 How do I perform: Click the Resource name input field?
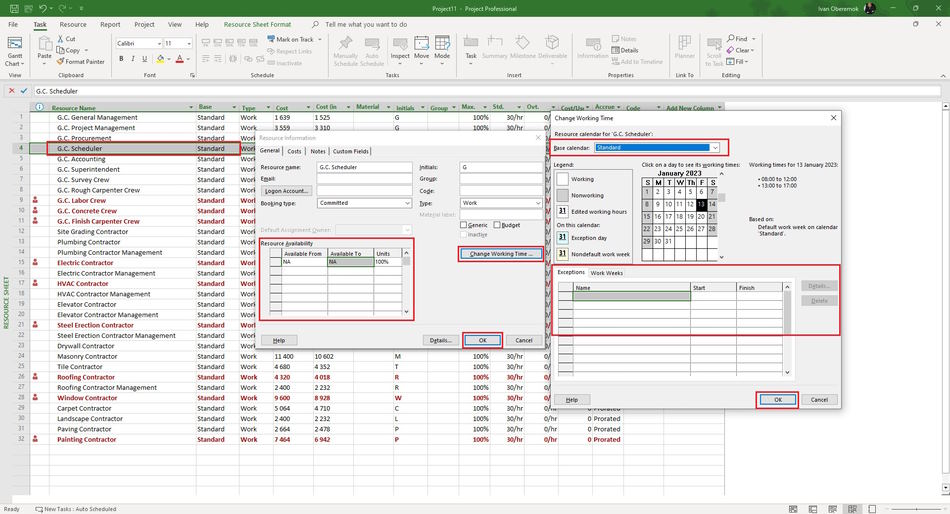click(365, 167)
